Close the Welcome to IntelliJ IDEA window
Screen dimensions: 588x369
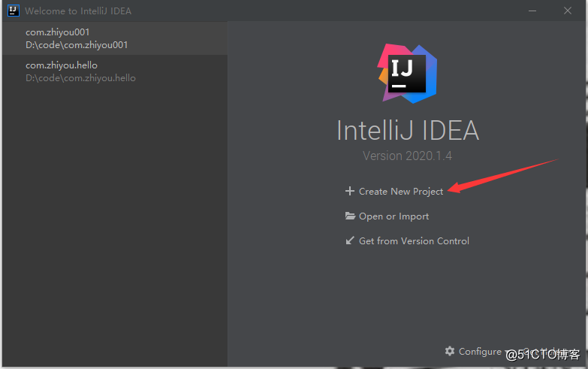coord(567,11)
